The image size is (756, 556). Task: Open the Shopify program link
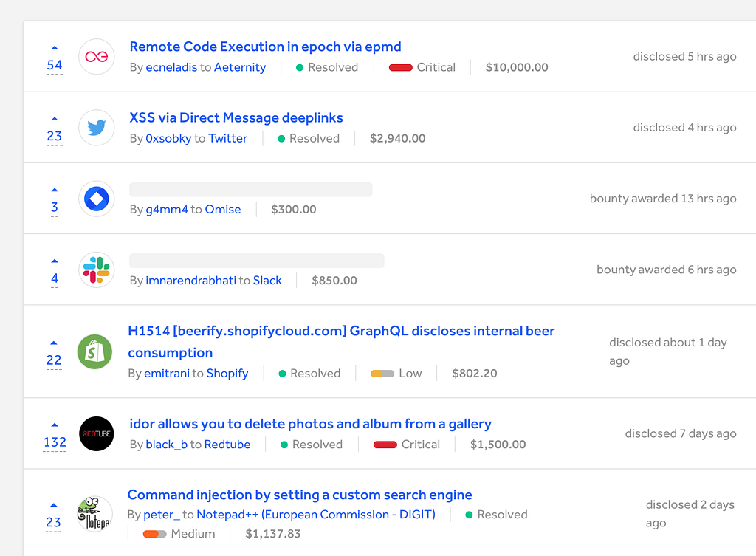(x=227, y=374)
